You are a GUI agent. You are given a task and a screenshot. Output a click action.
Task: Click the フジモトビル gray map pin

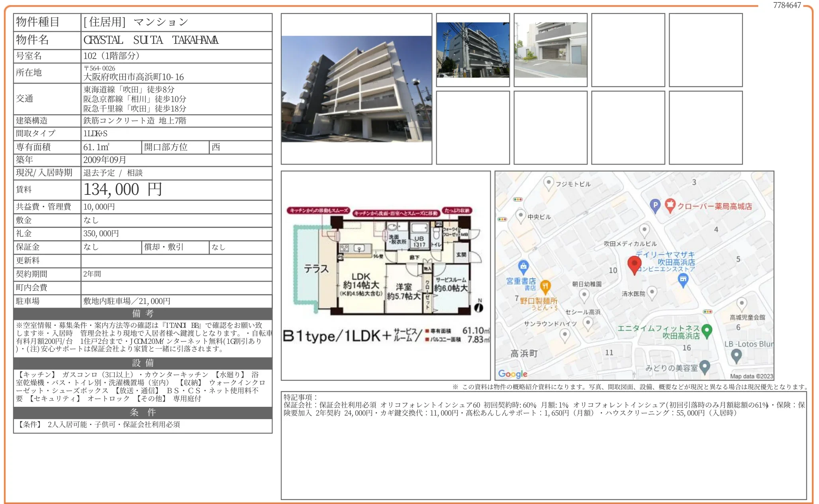click(549, 183)
